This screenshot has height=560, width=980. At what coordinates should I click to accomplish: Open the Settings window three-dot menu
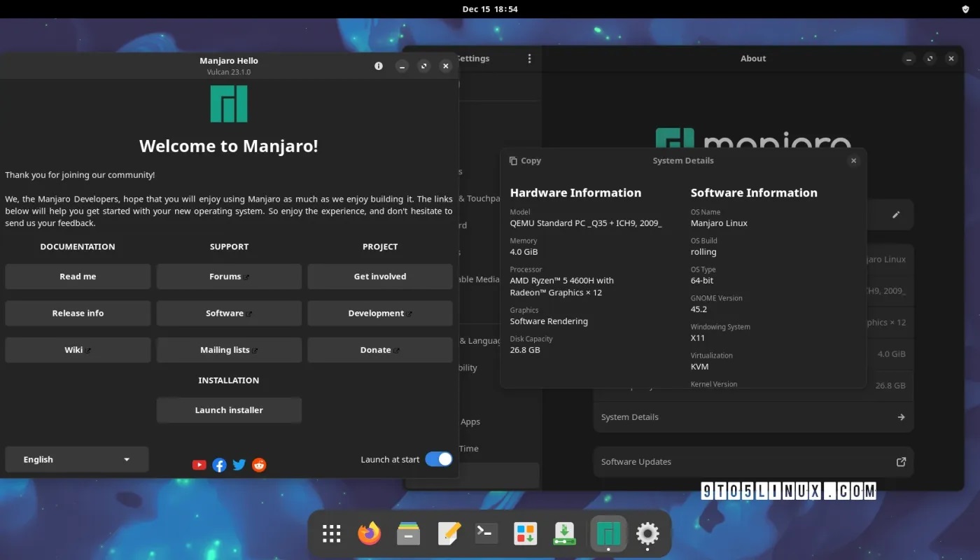click(529, 59)
